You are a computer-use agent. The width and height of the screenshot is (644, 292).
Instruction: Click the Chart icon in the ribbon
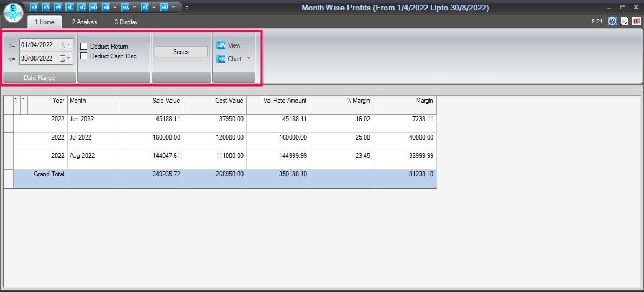pos(221,59)
